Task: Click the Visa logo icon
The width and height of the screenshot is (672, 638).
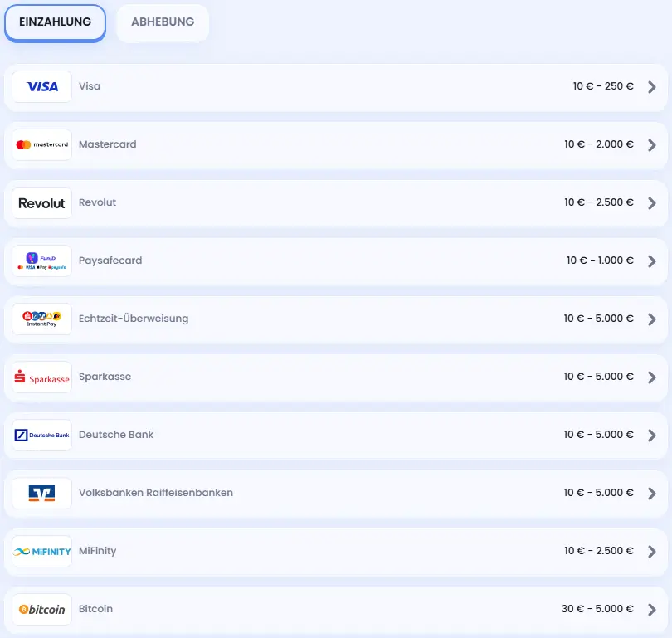Action: point(41,87)
